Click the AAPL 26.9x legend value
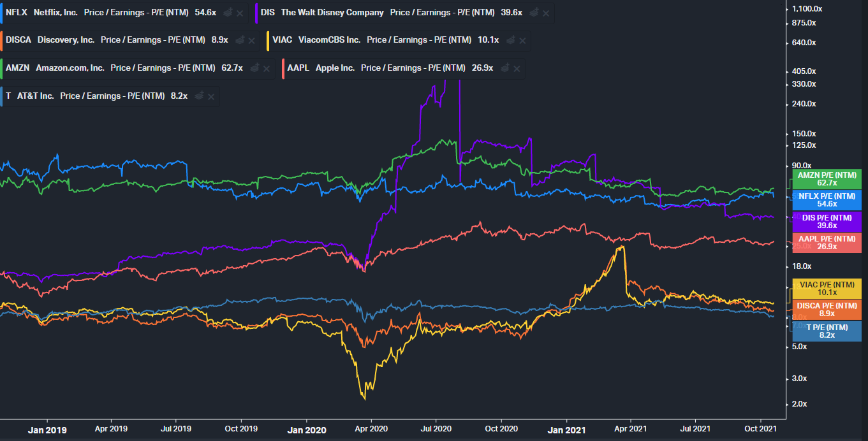 pyautogui.click(x=483, y=68)
